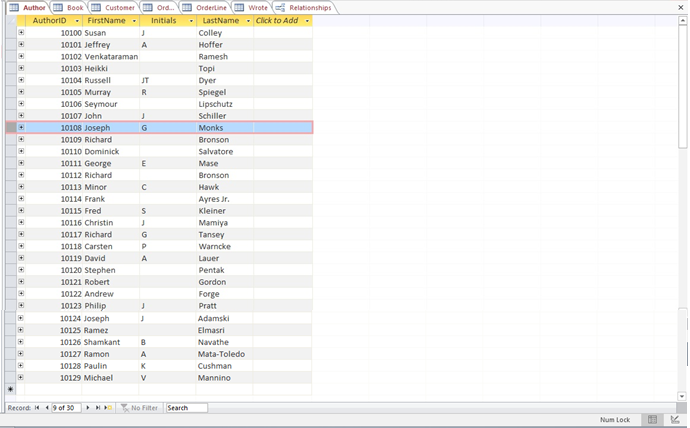Close the current table with the X
This screenshot has width=690, height=428.
(x=681, y=7)
